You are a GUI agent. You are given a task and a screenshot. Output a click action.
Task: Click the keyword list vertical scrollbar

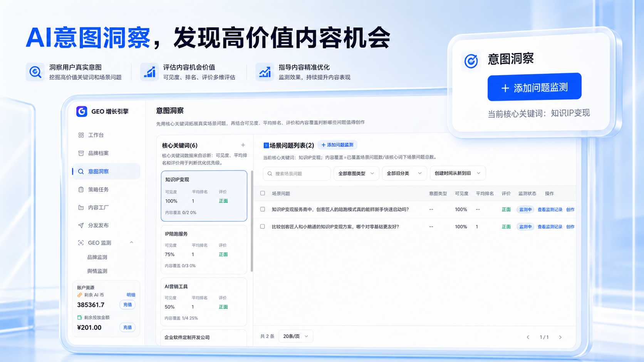[x=252, y=221]
